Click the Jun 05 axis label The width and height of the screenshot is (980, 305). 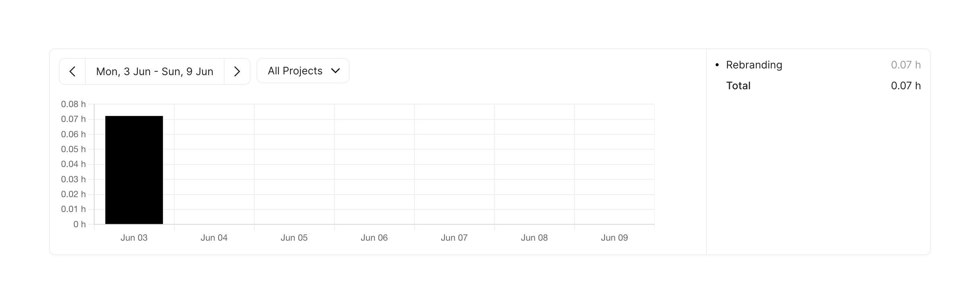[x=294, y=238]
